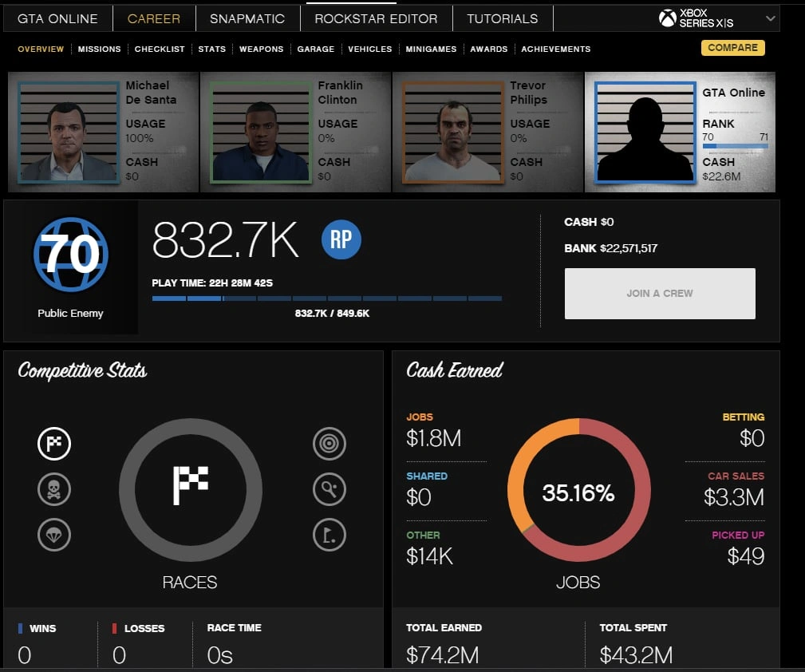805x672 pixels.
Task: Open the GTA Online tab
Action: click(x=57, y=19)
